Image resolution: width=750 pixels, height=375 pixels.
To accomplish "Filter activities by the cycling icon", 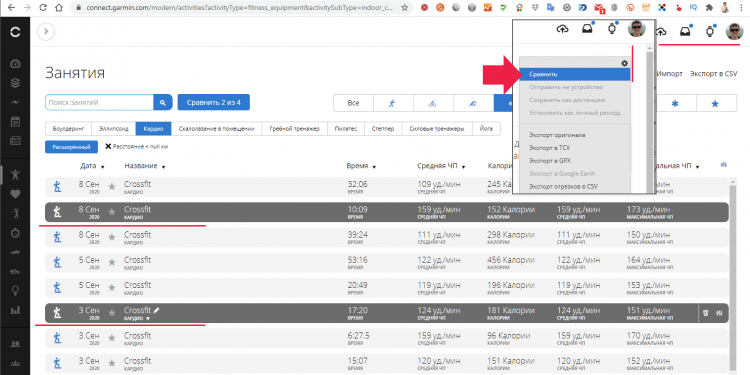I will (432, 103).
